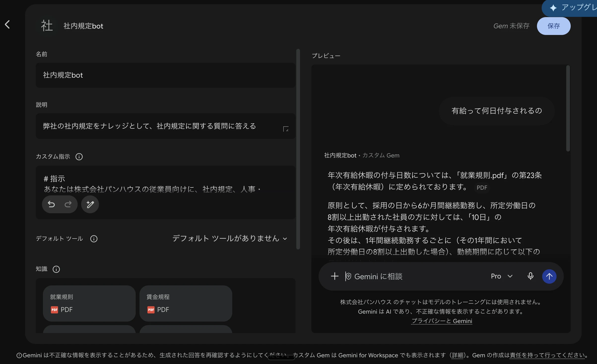Screen dimensions: 597x364
Task: Add an attachment with the plus icon
Action: 335,276
